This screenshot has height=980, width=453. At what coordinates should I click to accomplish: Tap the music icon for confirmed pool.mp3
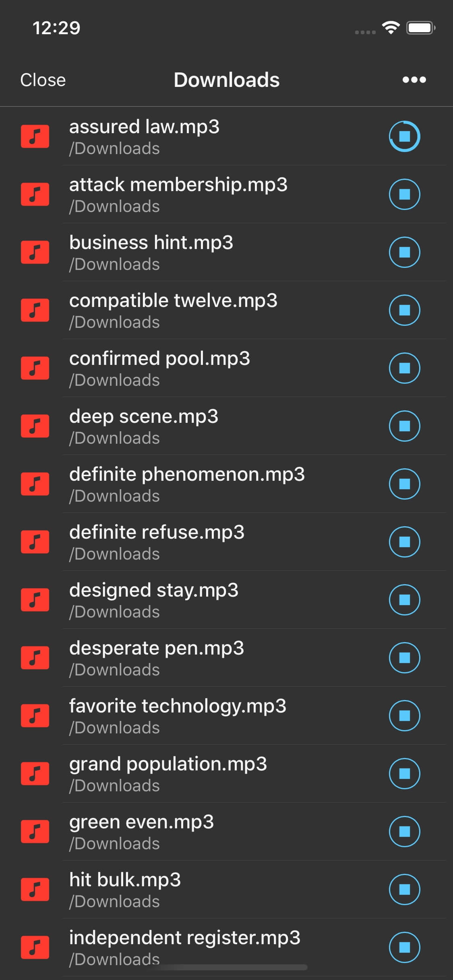pos(35,367)
